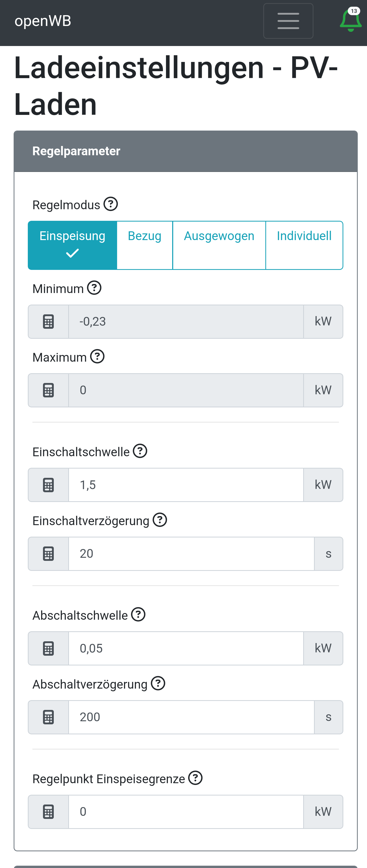Go to openWB home link
The height and width of the screenshot is (868, 367).
(x=43, y=21)
